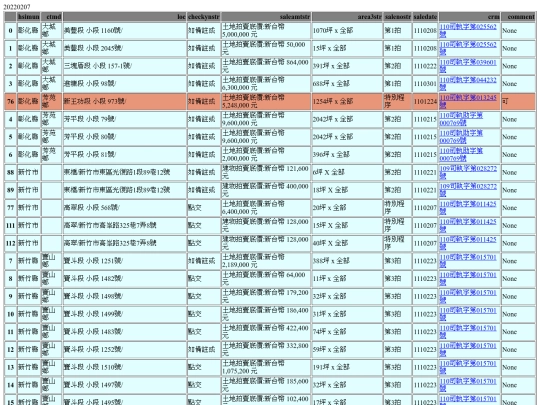Click area cell 396坪 x 全部
The height and width of the screenshot is (405, 540).
pyautogui.click(x=347, y=155)
